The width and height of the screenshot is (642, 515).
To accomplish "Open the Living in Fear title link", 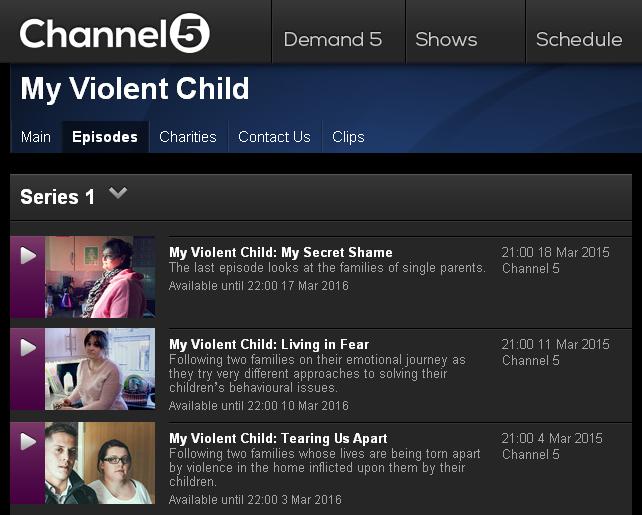I will tap(269, 344).
